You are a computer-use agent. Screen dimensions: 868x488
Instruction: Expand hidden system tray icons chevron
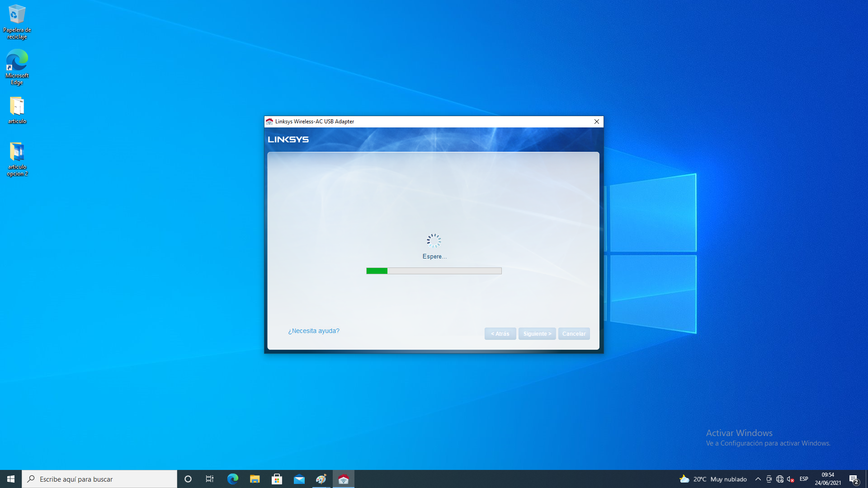tap(758, 479)
